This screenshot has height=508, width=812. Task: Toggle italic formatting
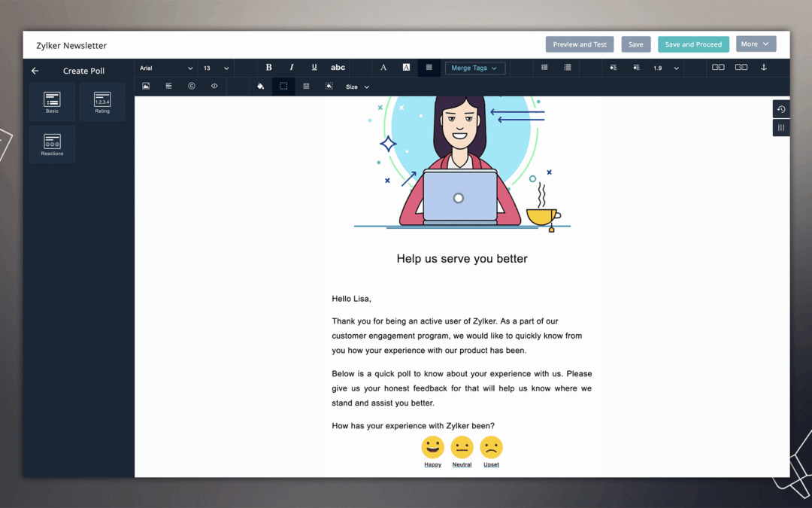coord(292,68)
